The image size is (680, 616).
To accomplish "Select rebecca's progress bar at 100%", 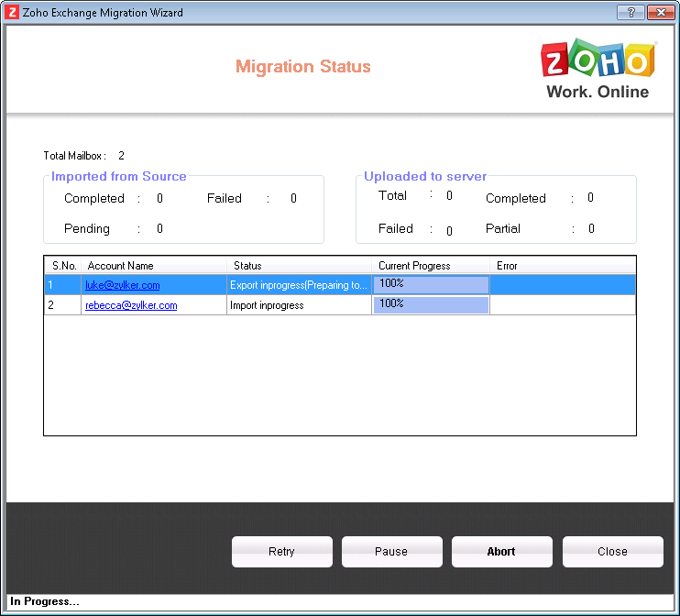I will coord(431,305).
